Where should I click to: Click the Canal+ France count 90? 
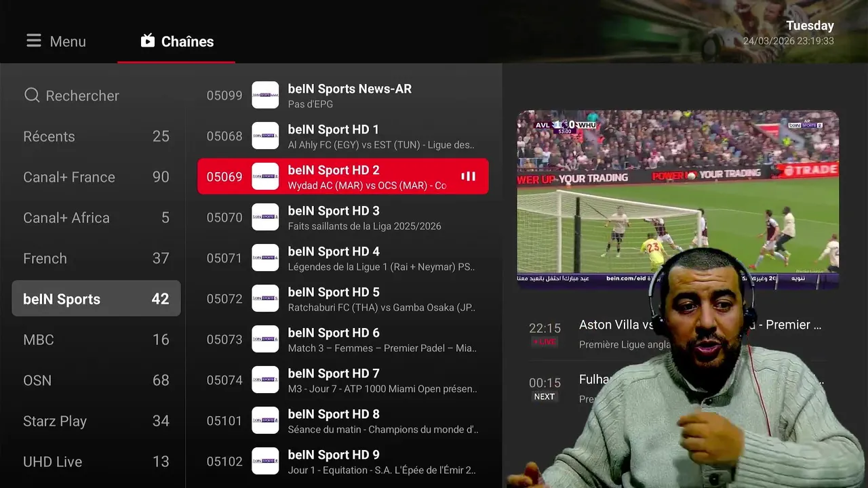[161, 177]
